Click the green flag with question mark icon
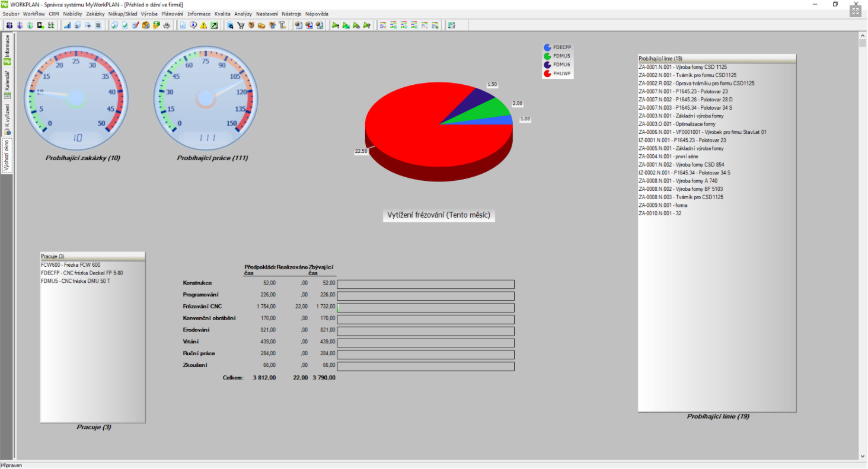Screen dimensions: 868x469 point(367,25)
